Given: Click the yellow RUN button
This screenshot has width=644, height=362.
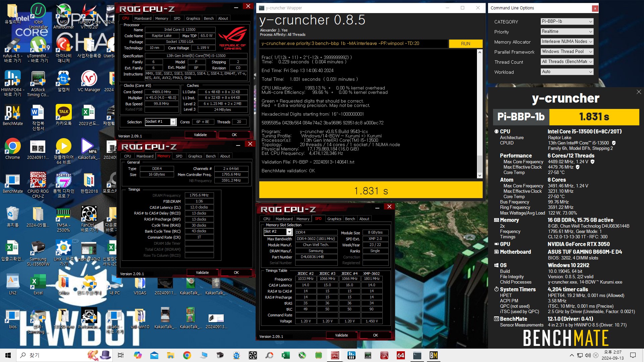Looking at the screenshot, I should coord(466,44).
